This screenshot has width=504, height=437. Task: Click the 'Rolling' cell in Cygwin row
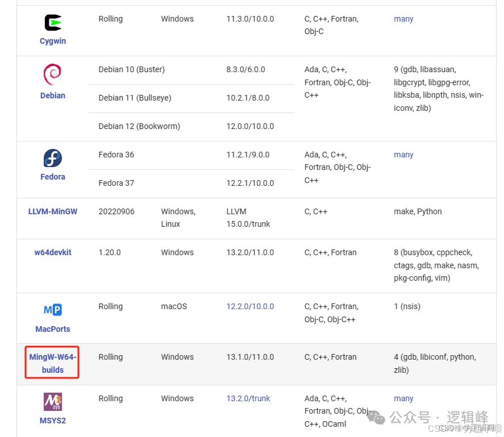coord(111,19)
